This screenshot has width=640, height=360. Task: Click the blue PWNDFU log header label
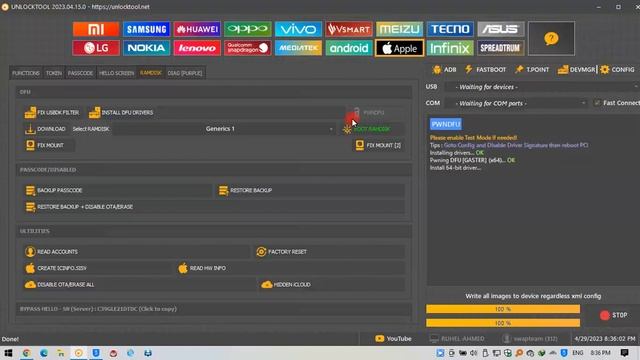tap(446, 124)
